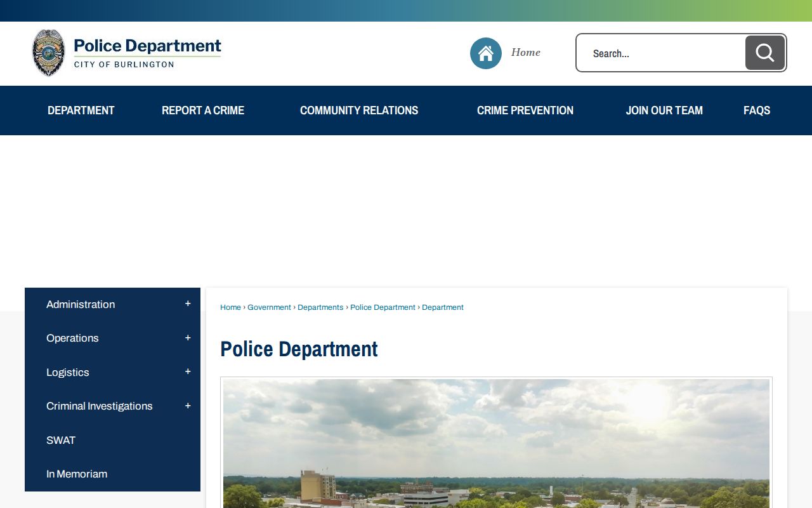This screenshot has height=508, width=812.
Task: Expand the Criminal Investigations plus toggle
Action: tap(188, 406)
